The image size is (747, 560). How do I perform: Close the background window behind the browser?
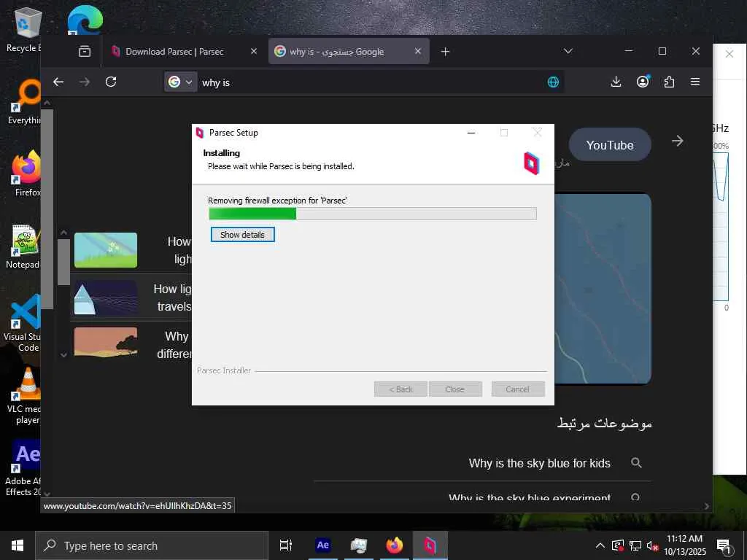pyautogui.click(x=729, y=54)
